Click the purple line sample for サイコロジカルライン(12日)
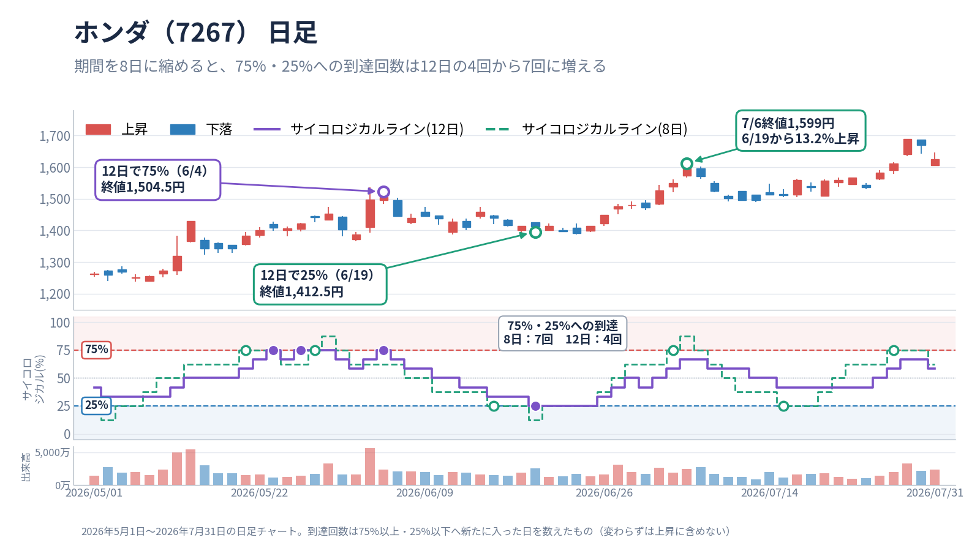The height and width of the screenshot is (551, 980). click(267, 129)
